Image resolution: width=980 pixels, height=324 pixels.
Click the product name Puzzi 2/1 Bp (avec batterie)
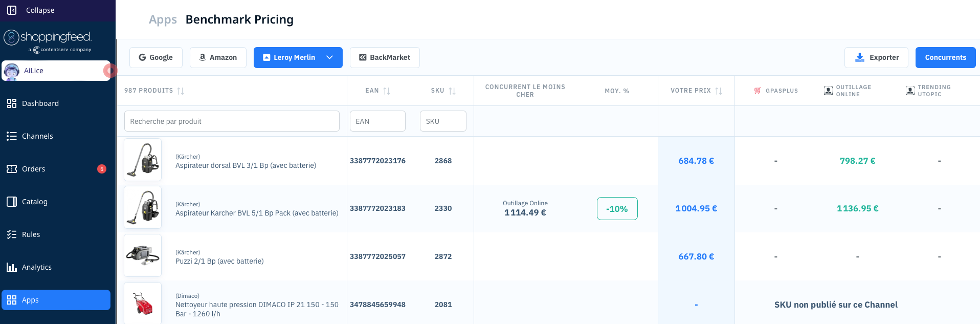coord(219,261)
